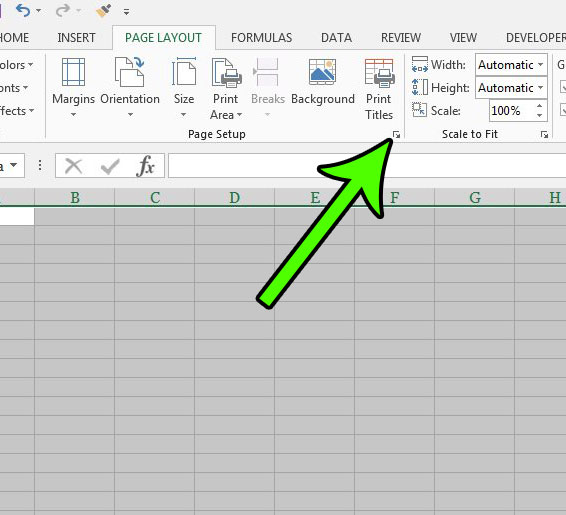Open the Name Box dropdown arrow
This screenshot has height=515, width=566.
(13, 165)
